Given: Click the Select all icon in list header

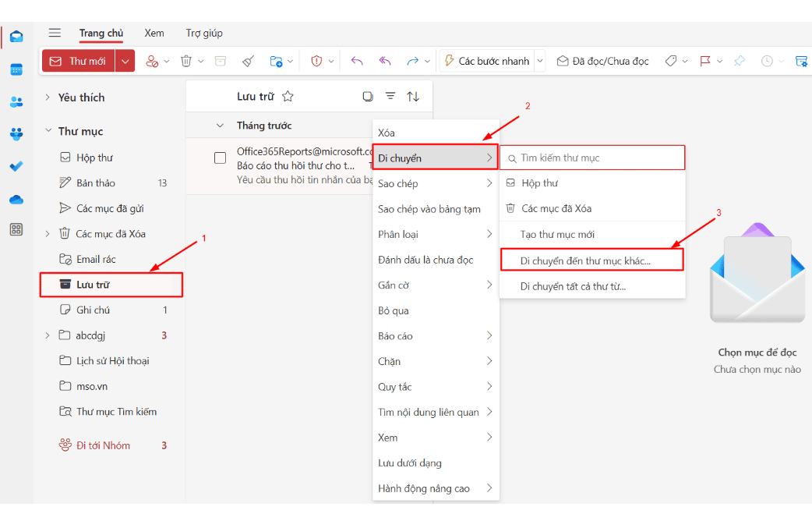Looking at the screenshot, I should (x=368, y=96).
